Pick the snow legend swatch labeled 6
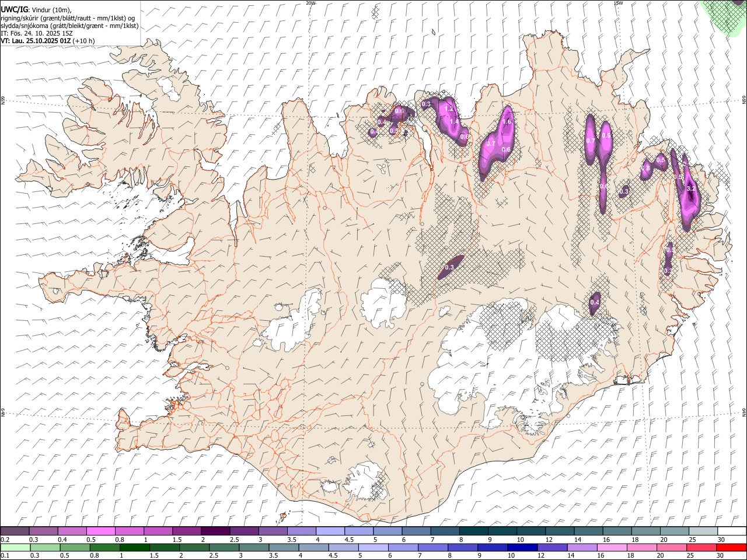 [416, 531]
